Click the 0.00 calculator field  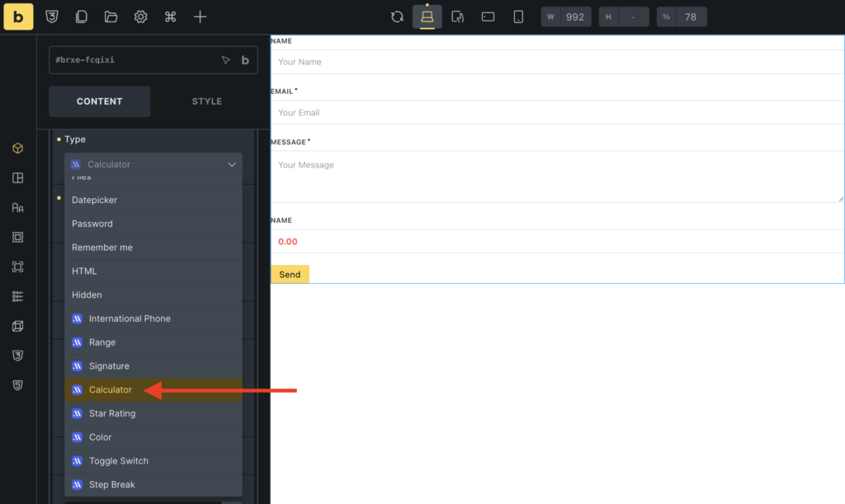click(557, 241)
